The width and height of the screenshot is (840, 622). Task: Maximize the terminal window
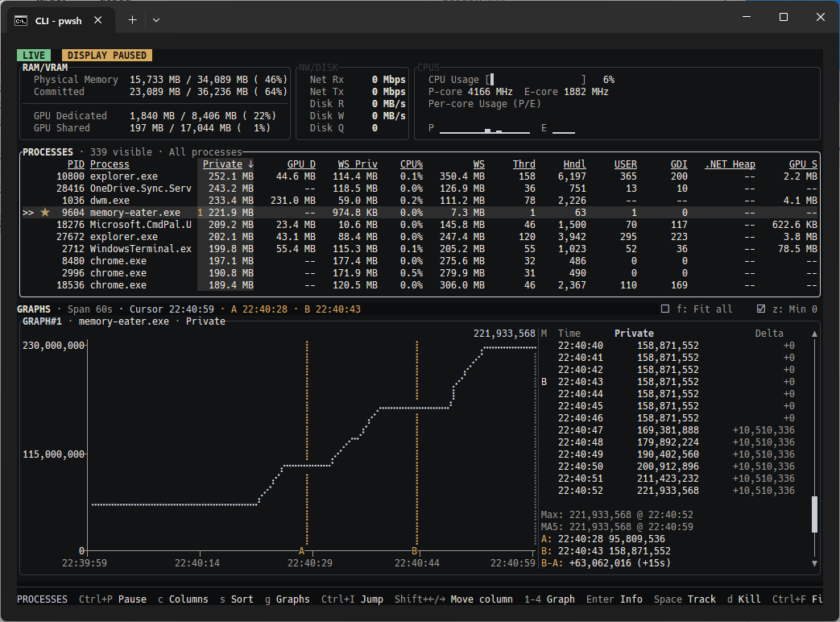click(783, 17)
